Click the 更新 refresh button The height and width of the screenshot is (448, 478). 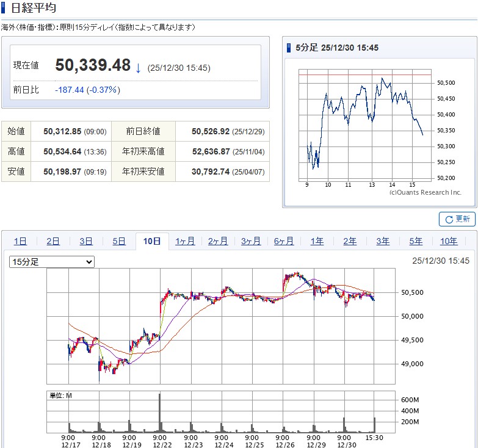(457, 219)
